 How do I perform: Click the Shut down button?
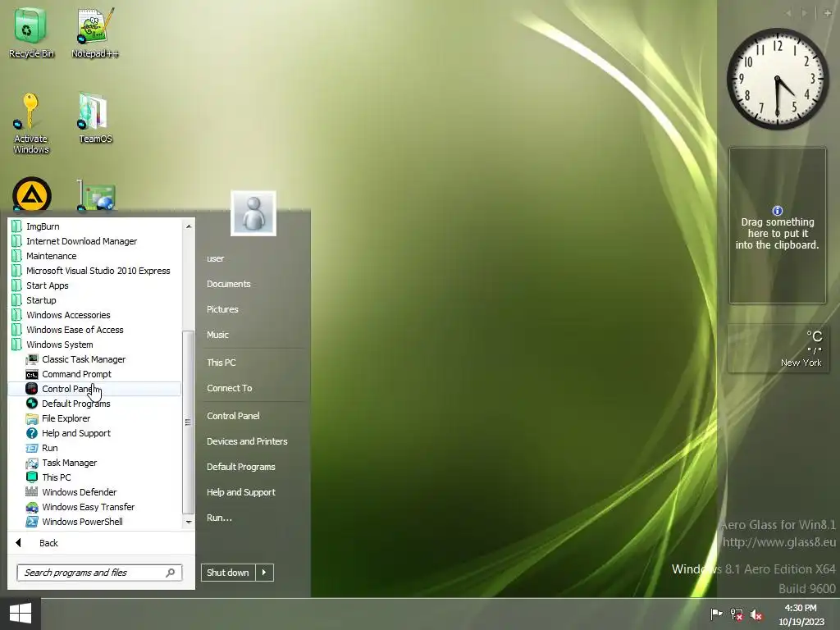pyautogui.click(x=228, y=573)
